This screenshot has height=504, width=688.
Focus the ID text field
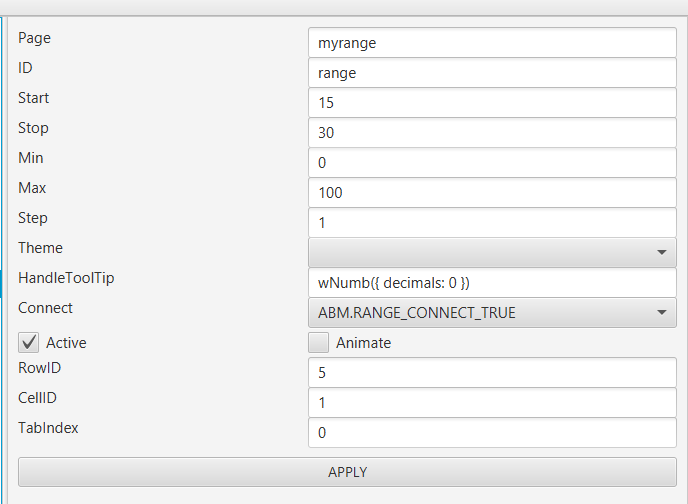[492, 73]
